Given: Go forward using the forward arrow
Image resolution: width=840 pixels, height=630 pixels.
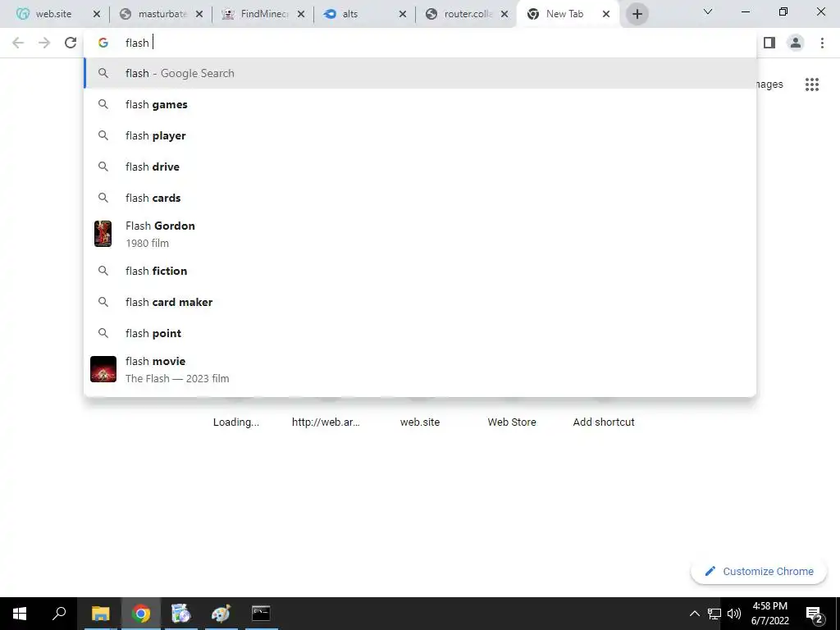Looking at the screenshot, I should pyautogui.click(x=44, y=43).
